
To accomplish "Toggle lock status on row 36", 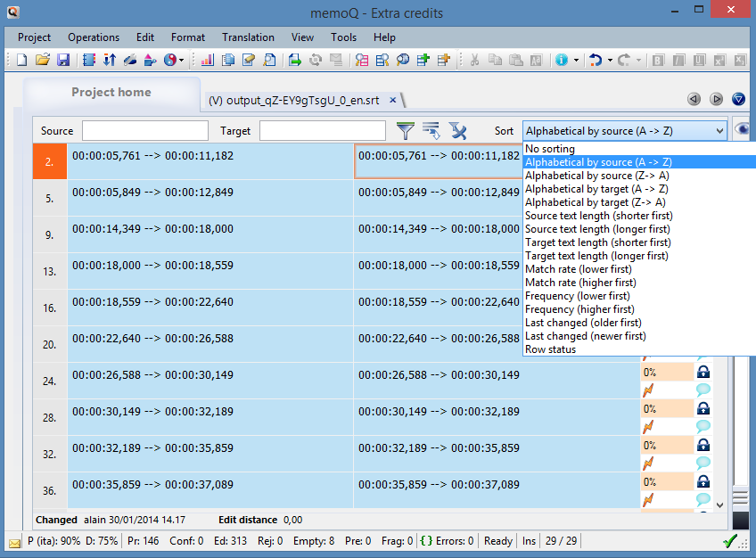I will [703, 481].
